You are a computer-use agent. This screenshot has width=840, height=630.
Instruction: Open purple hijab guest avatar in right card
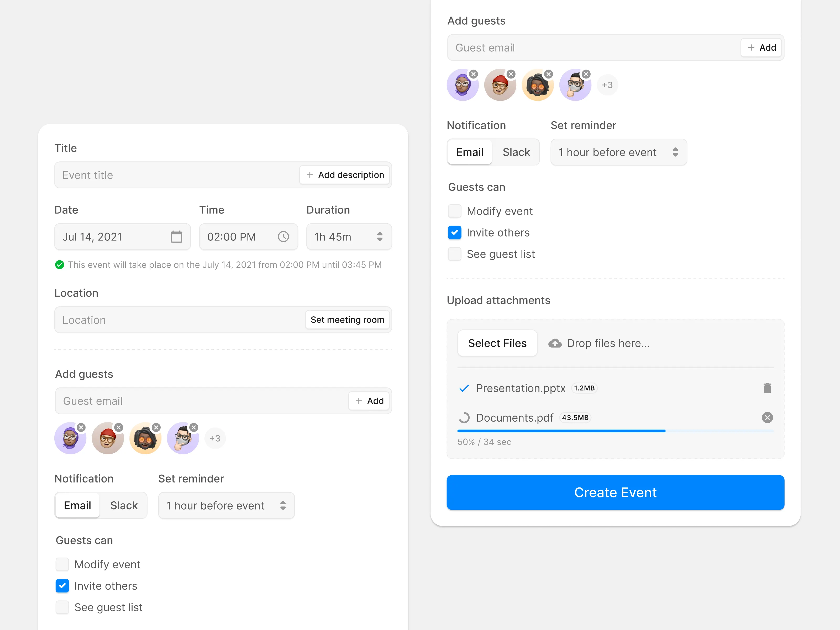pos(463,85)
